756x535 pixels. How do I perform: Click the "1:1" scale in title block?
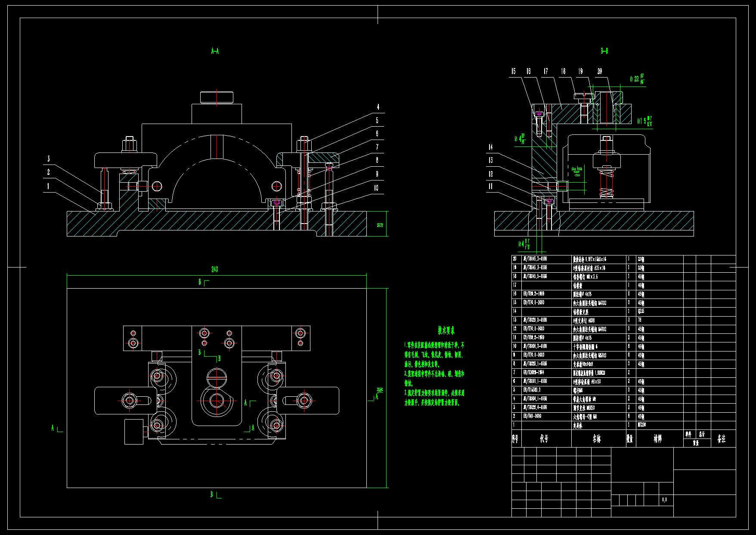click(664, 500)
